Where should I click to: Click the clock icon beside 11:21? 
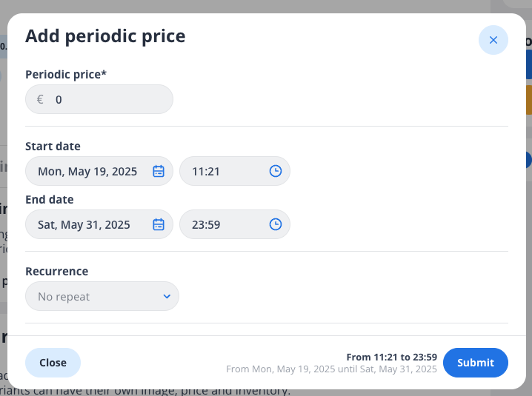point(275,171)
